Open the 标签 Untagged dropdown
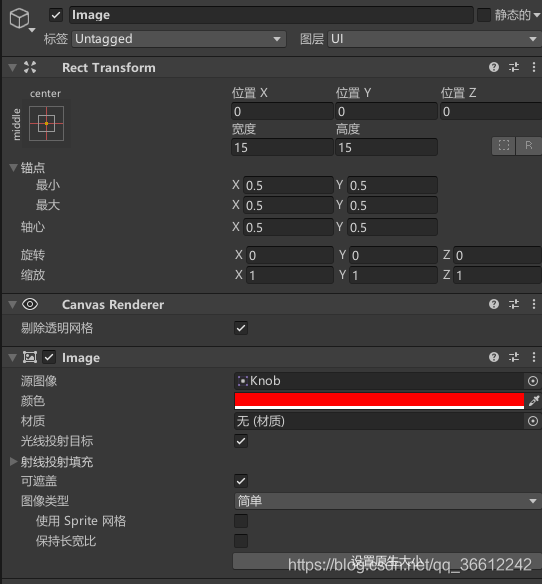The width and height of the screenshot is (542, 584). 179,39
